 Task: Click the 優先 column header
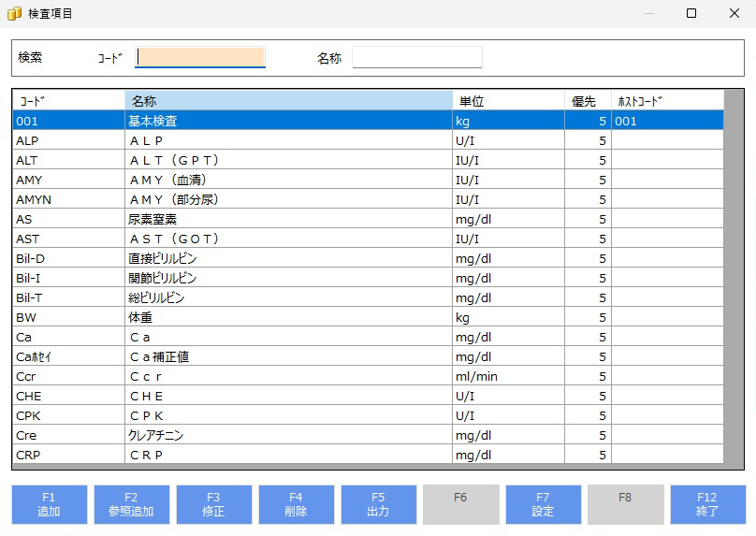[x=588, y=100]
